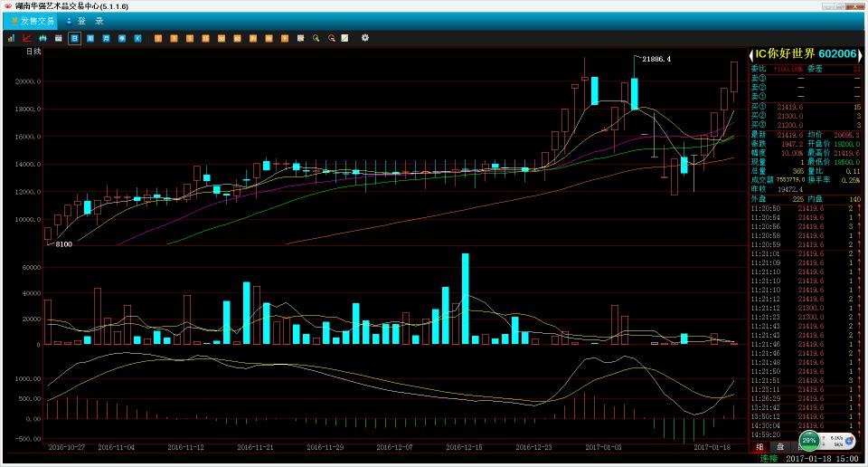This screenshot has height=467, width=868.
Task: Click the 均价 value 20695.3
Action: 847,135
